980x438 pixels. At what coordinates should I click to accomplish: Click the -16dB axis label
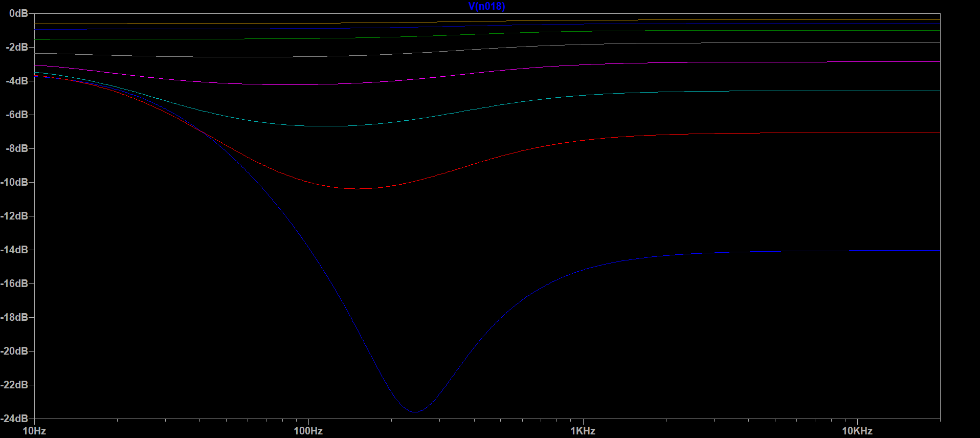(14, 283)
